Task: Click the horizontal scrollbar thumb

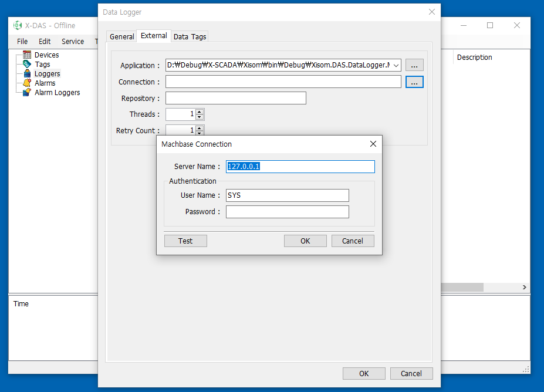Action: (x=462, y=287)
